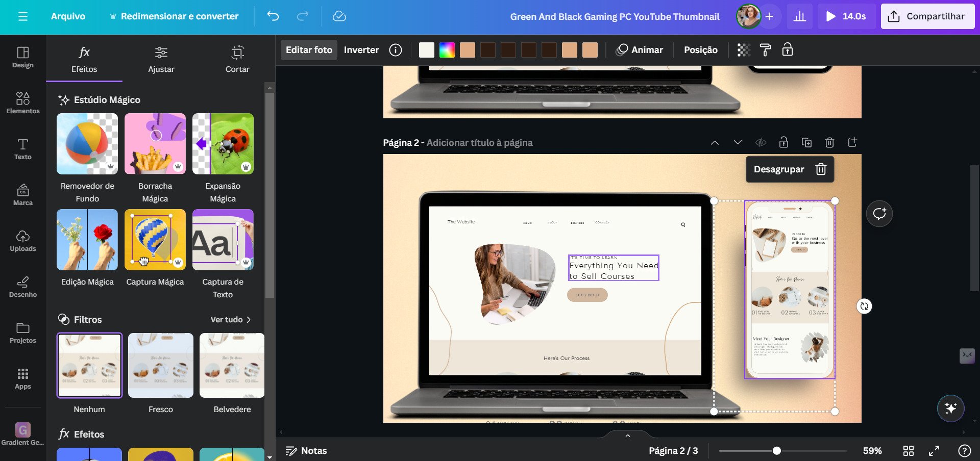980x461 pixels.
Task: Open Animar options
Action: 640,50
